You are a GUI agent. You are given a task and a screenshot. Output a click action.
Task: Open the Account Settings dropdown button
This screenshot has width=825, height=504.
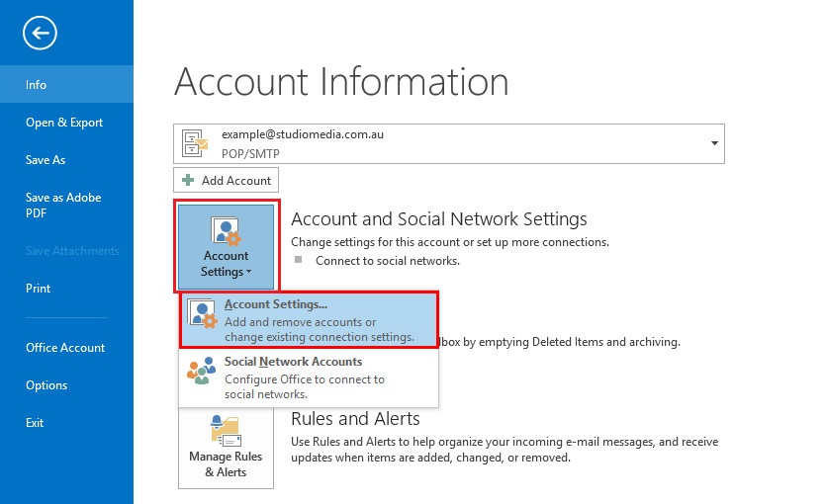coord(227,246)
